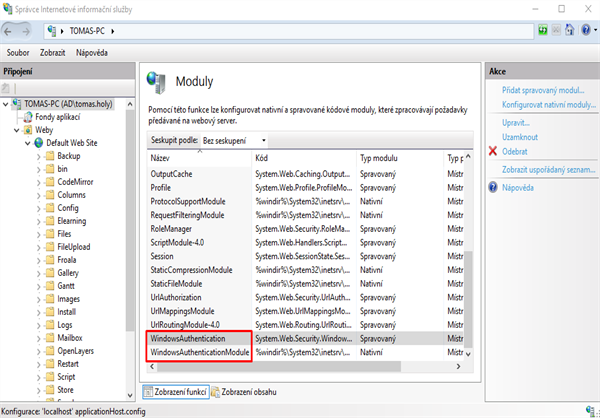
Task: Select the Images folder in the tree
Action: [x=68, y=299]
